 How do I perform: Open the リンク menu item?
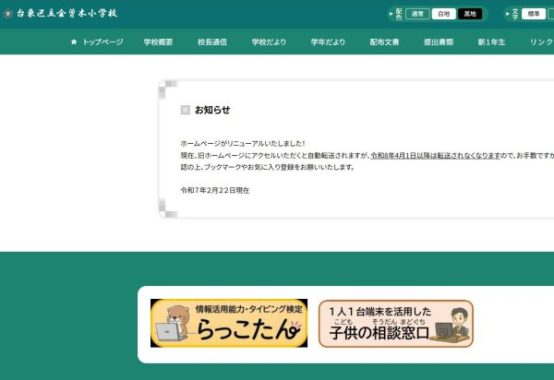(542, 42)
